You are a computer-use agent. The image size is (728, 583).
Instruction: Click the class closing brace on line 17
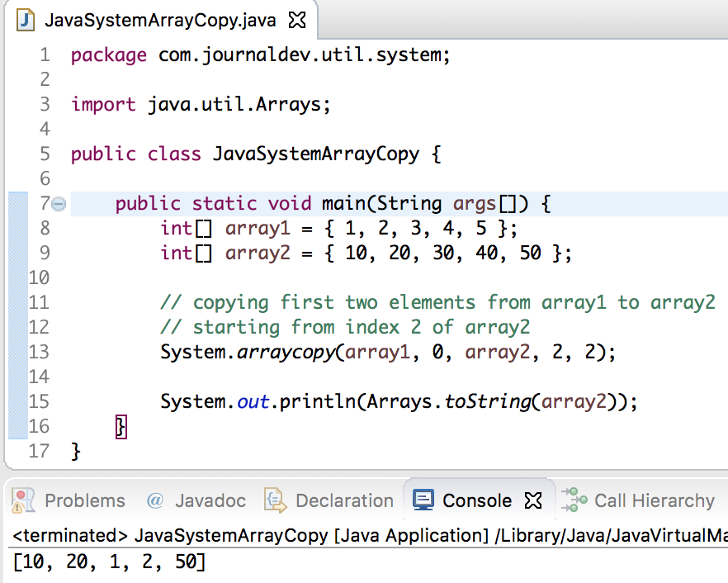coord(76,452)
